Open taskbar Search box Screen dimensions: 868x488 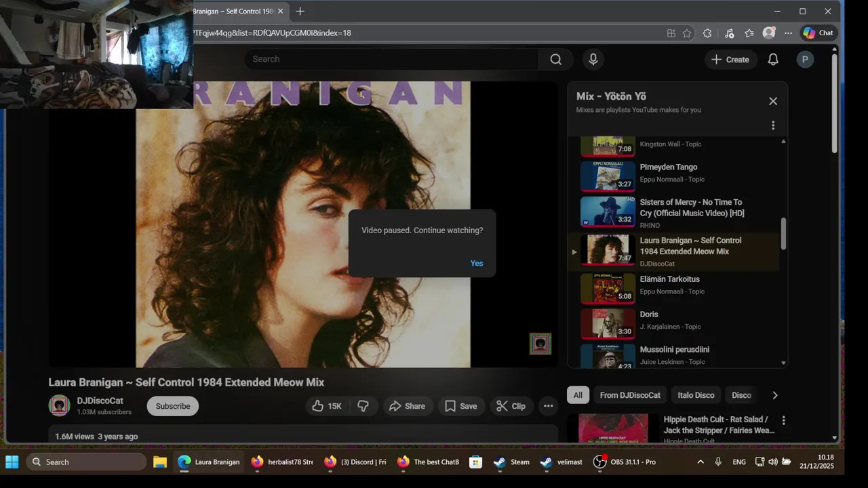(x=86, y=462)
